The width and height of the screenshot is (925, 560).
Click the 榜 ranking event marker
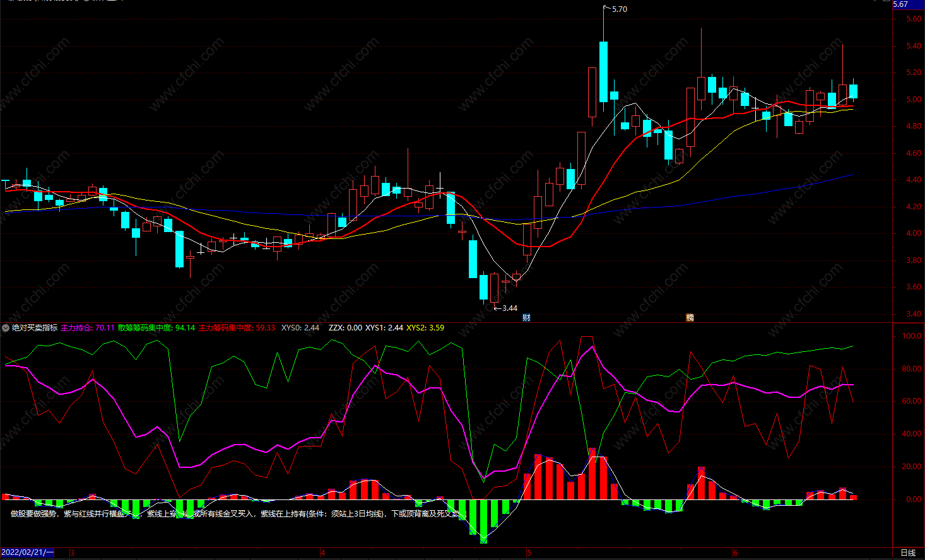(690, 318)
